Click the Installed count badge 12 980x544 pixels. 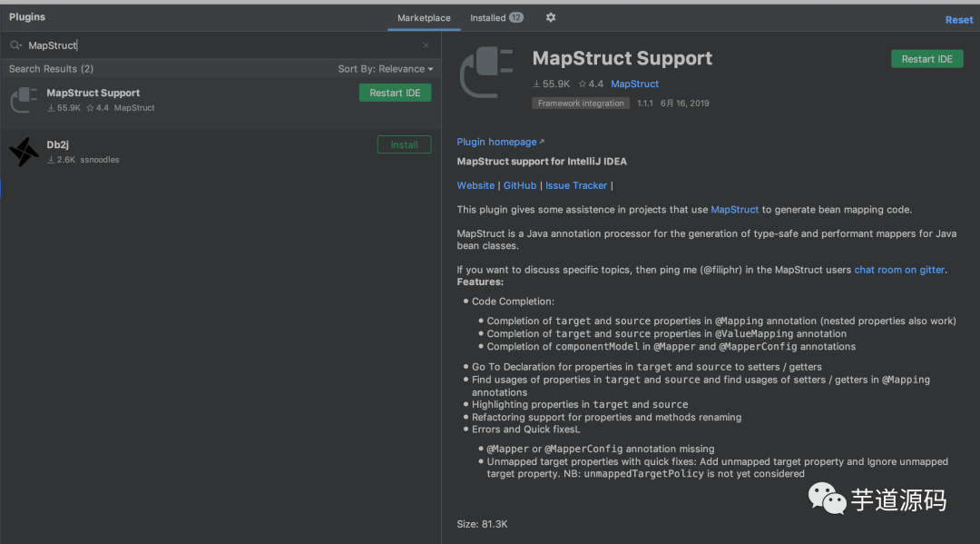515,17
